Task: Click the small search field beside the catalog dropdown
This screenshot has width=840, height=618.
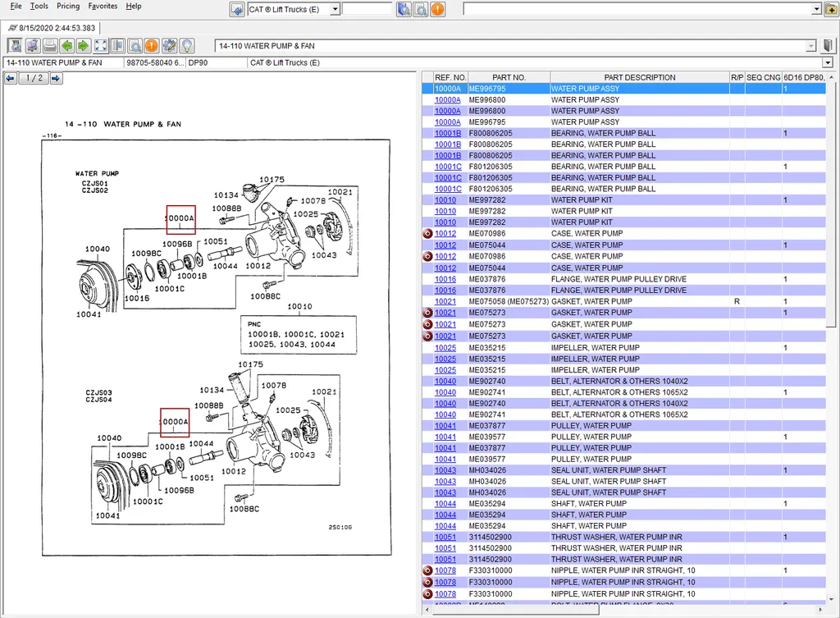Action: pyautogui.click(x=367, y=9)
